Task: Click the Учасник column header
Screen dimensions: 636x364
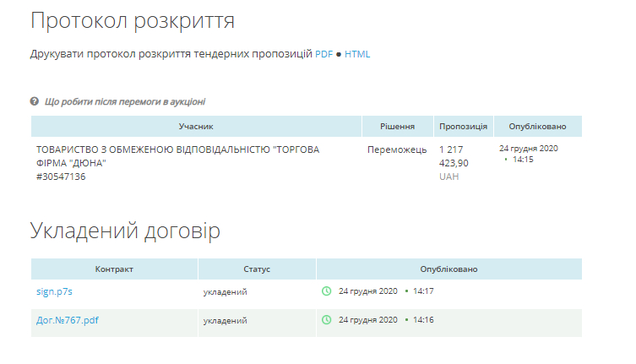Action: 196,127
